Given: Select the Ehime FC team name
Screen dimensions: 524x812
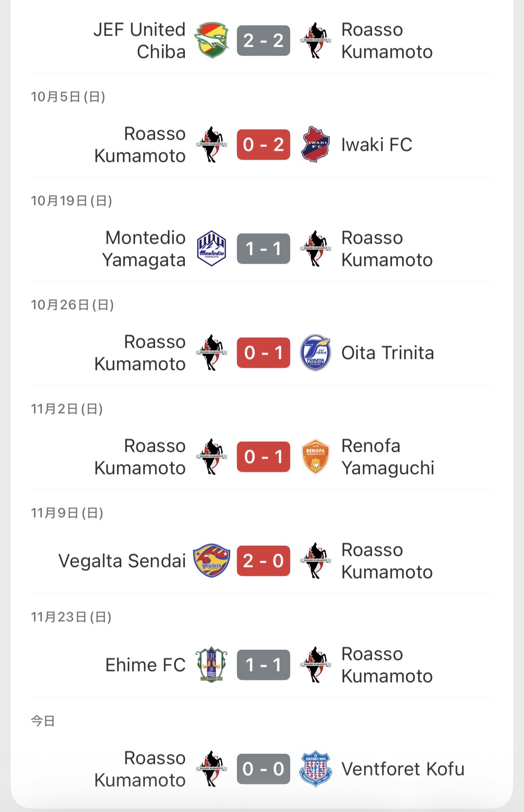Looking at the screenshot, I should [x=145, y=665].
